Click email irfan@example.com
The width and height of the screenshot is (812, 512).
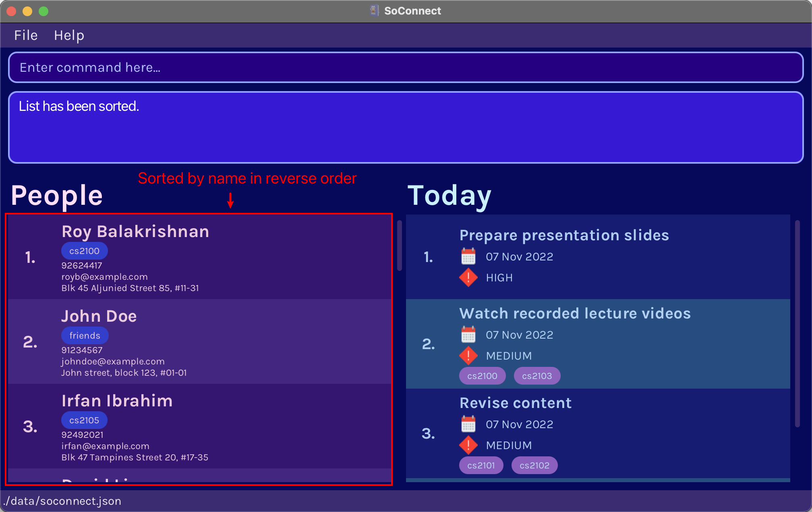pyautogui.click(x=105, y=446)
